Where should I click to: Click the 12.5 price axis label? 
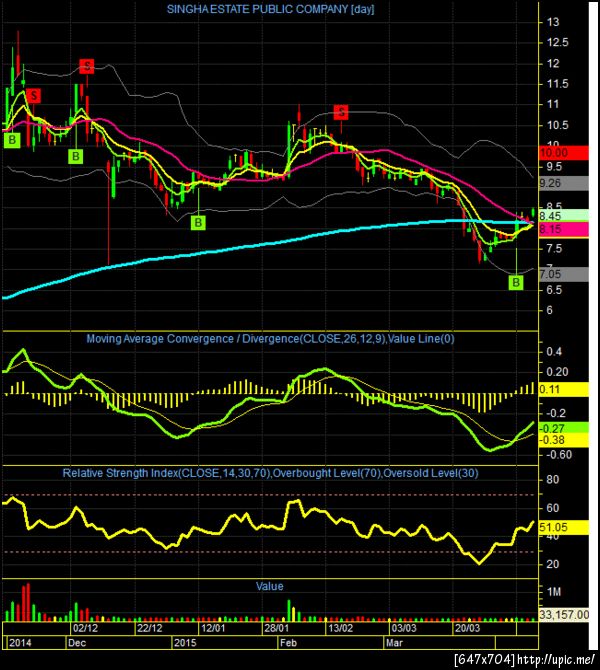[x=558, y=42]
